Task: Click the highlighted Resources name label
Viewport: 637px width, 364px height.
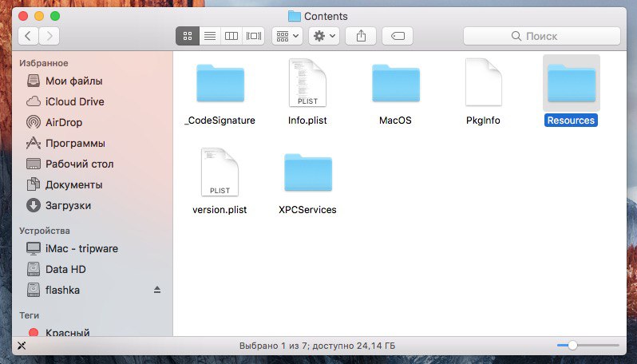Action: [x=571, y=121]
